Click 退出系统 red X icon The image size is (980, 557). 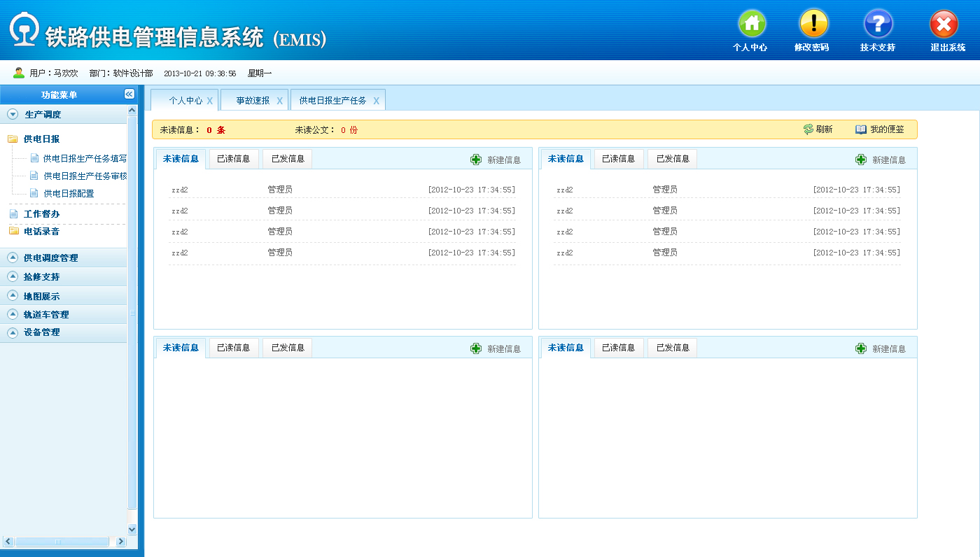click(x=944, y=24)
